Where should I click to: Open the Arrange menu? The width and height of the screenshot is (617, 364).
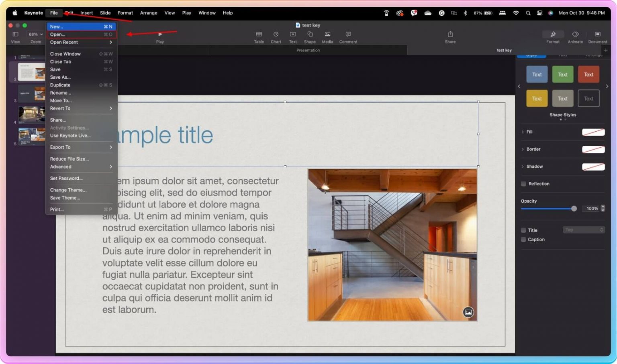point(149,12)
